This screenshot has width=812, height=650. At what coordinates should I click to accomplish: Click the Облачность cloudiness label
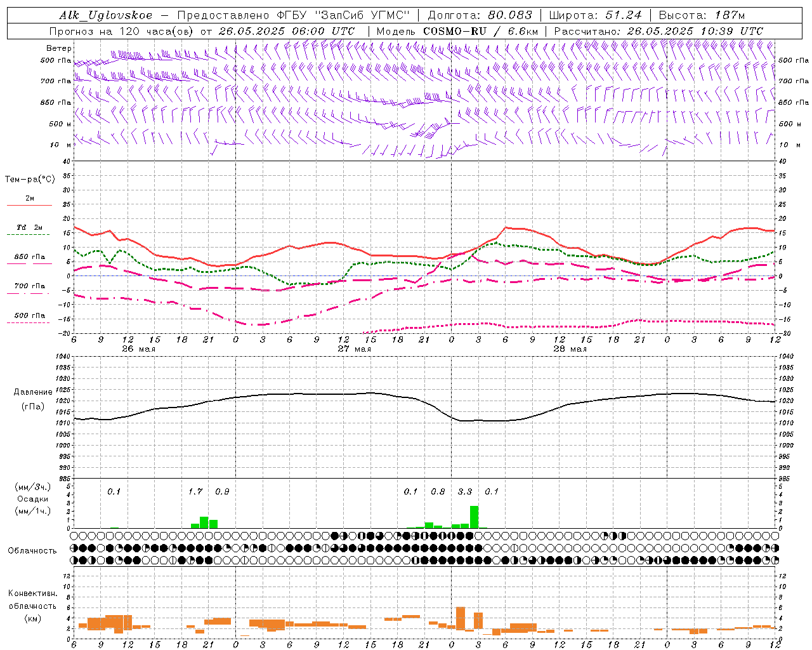32,551
